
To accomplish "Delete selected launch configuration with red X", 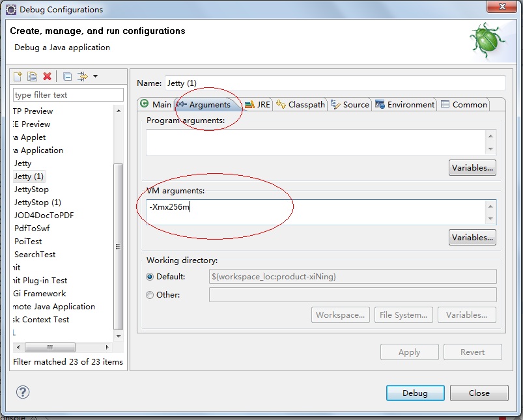I will coord(48,76).
